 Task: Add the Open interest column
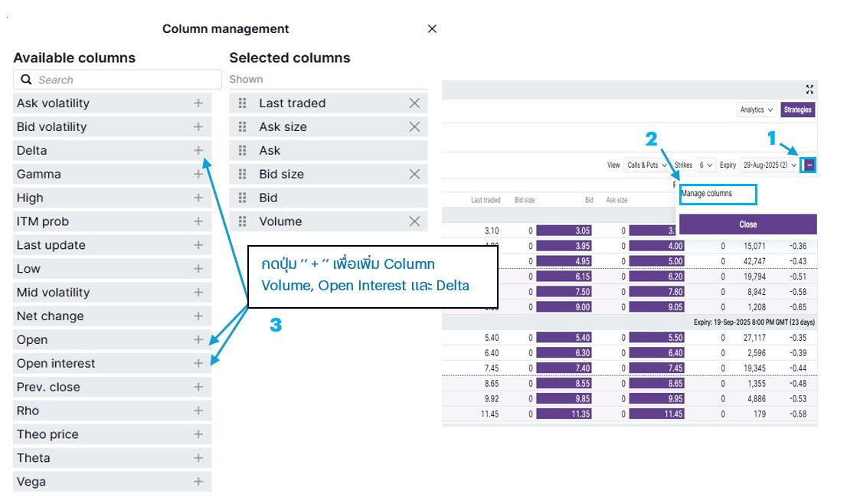tap(198, 363)
